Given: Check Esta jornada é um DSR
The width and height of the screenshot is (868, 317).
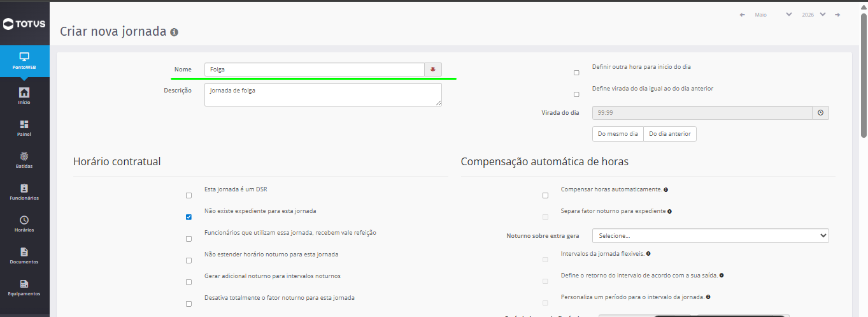Looking at the screenshot, I should pyautogui.click(x=189, y=195).
